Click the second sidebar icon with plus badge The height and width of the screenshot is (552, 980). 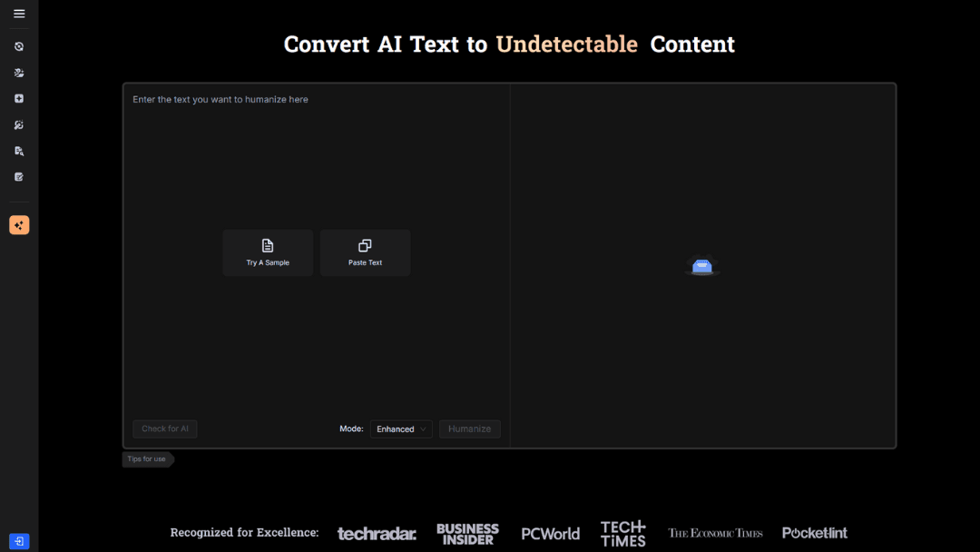click(x=19, y=73)
